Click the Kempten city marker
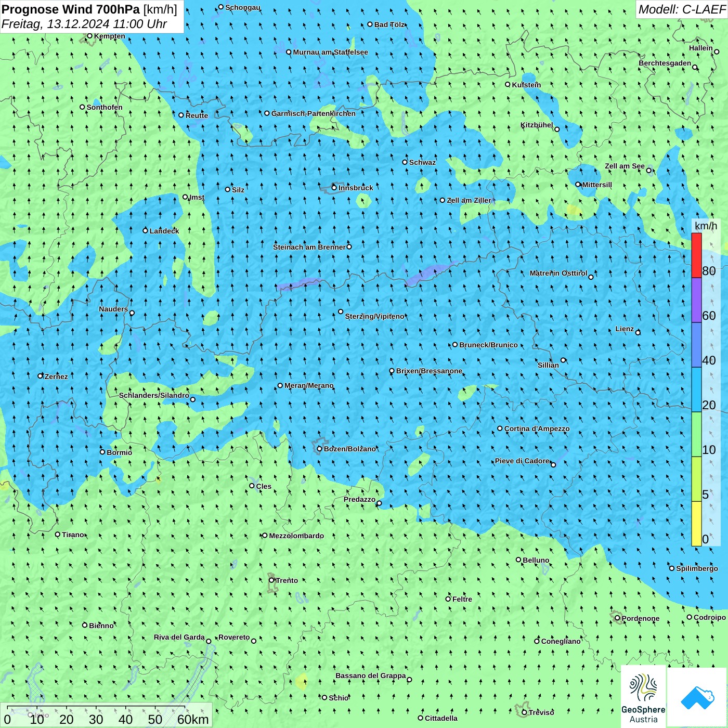 (90, 36)
